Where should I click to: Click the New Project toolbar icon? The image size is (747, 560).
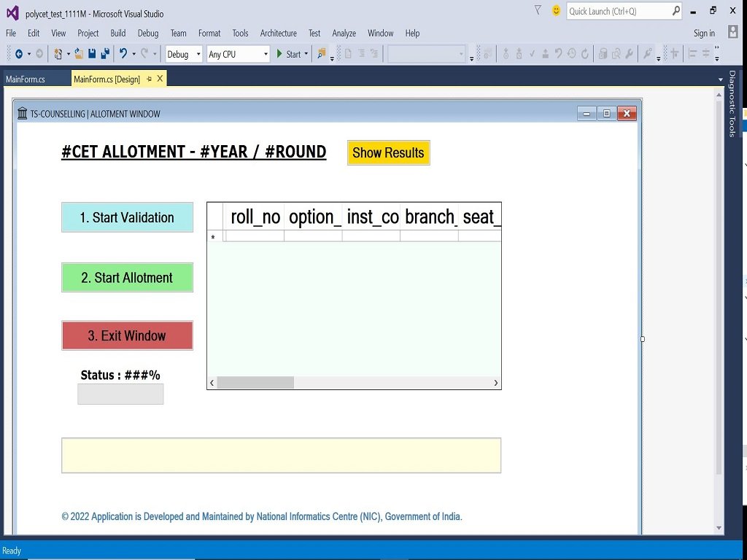click(59, 54)
